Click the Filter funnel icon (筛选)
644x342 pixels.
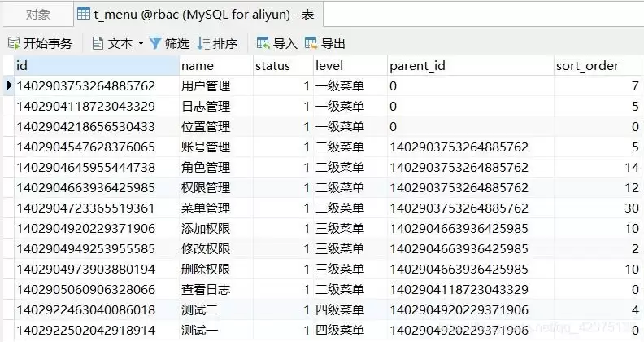tap(155, 43)
